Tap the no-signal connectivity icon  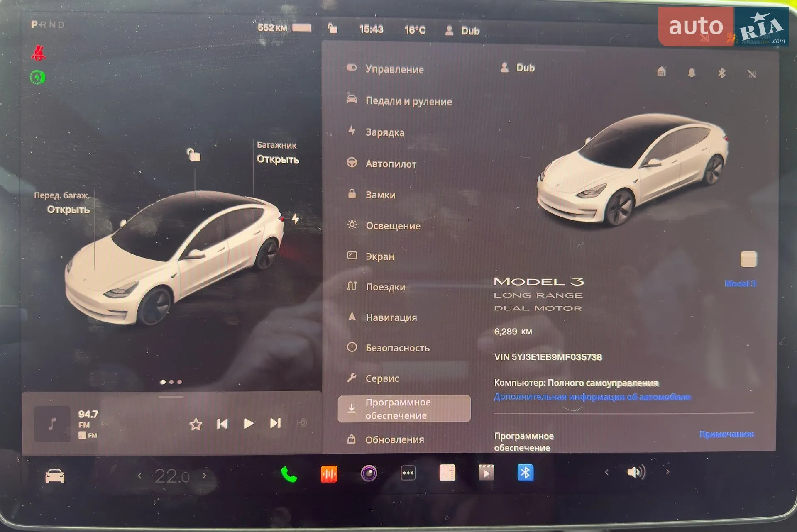(751, 74)
